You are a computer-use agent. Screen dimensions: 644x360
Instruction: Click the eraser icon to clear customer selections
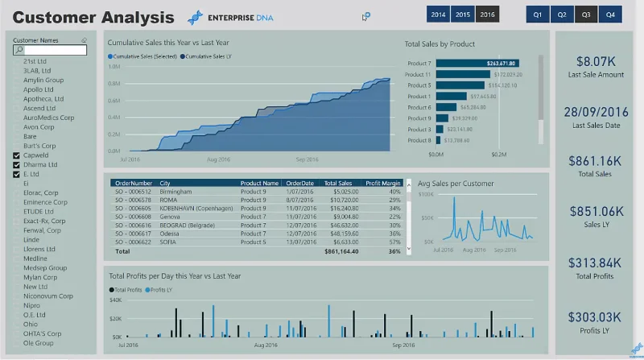84,39
